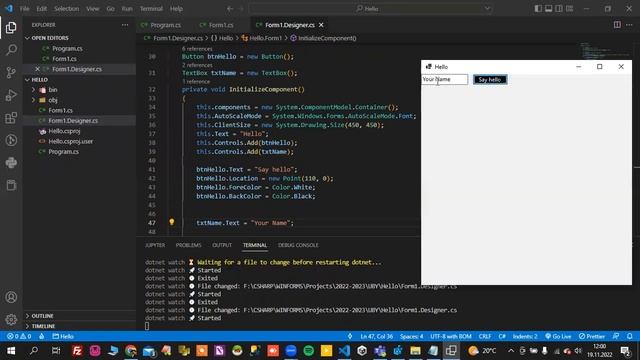Open Explorer panel More Actions ellipsis

coord(125,25)
